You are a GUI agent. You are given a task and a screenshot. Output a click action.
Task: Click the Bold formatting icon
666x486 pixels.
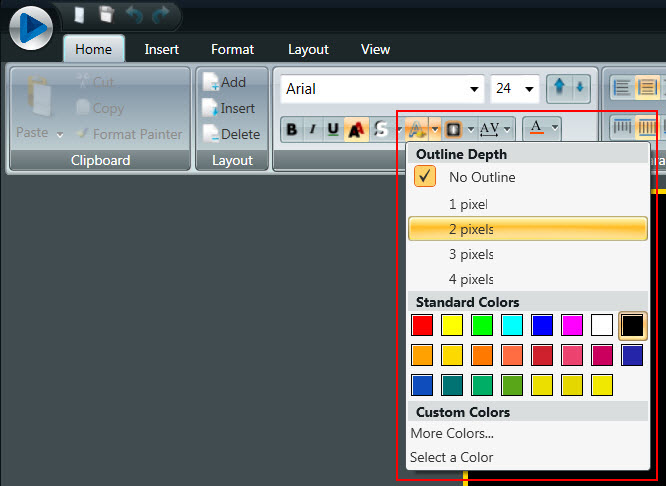pyautogui.click(x=291, y=129)
